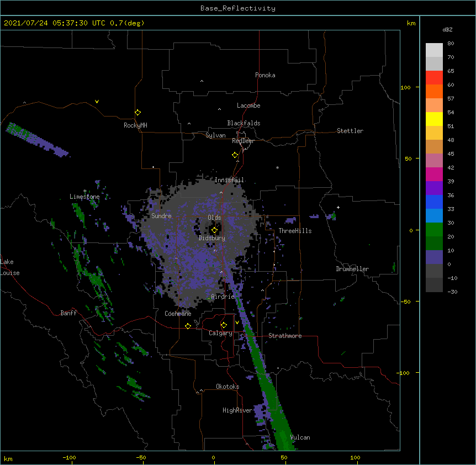Click the 54 value on the dBZ scale
476x465 pixels.
pyautogui.click(x=451, y=112)
